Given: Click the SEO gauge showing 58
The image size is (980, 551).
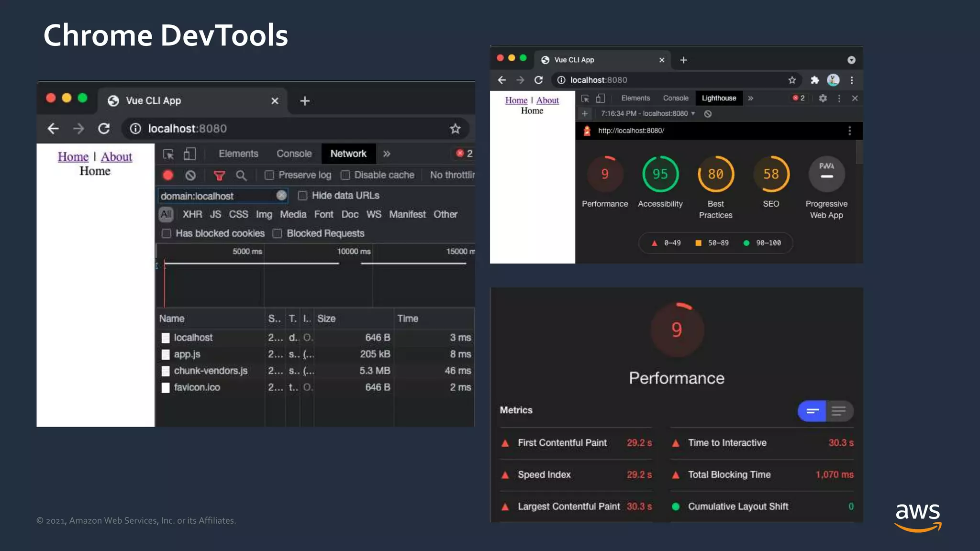Looking at the screenshot, I should tap(771, 174).
